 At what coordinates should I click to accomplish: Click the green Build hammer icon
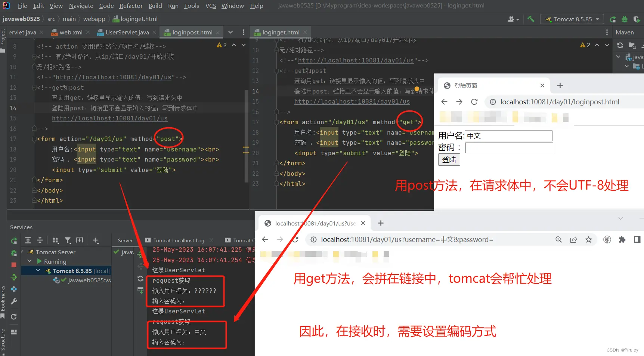pos(531,19)
